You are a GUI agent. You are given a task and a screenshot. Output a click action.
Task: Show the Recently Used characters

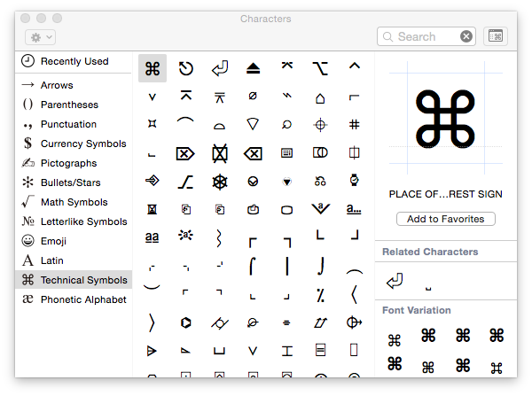74,61
